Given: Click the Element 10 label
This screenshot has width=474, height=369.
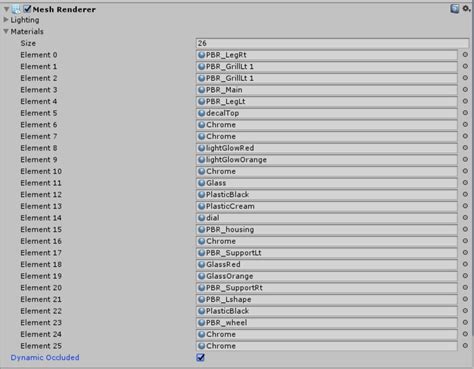Looking at the screenshot, I should point(41,171).
